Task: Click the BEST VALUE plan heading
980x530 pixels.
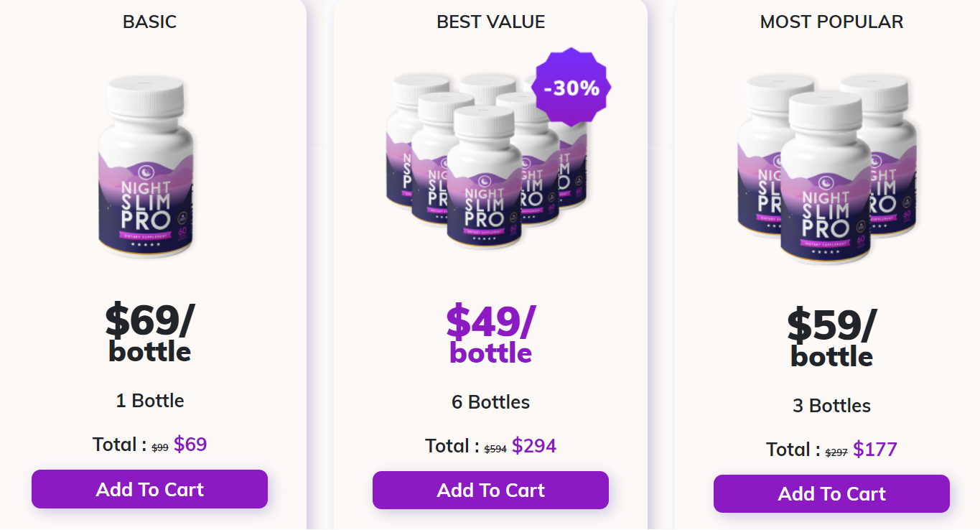Action: tap(490, 22)
